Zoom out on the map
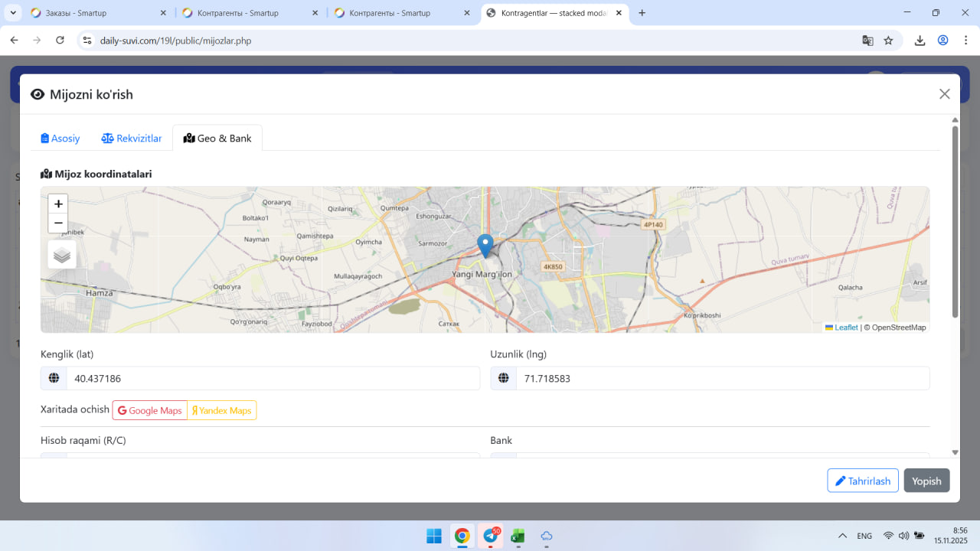 tap(58, 223)
